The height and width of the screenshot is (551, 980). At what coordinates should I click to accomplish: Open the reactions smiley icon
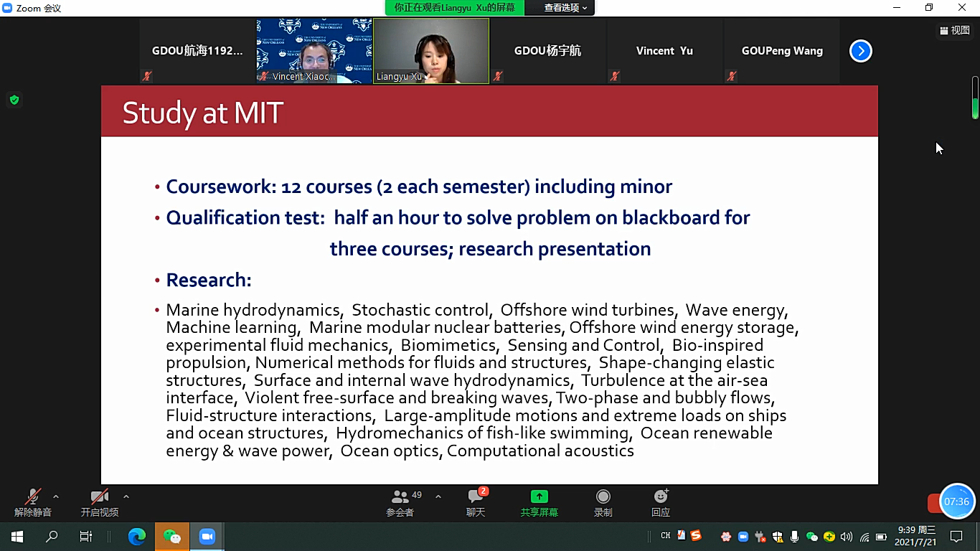tap(661, 497)
